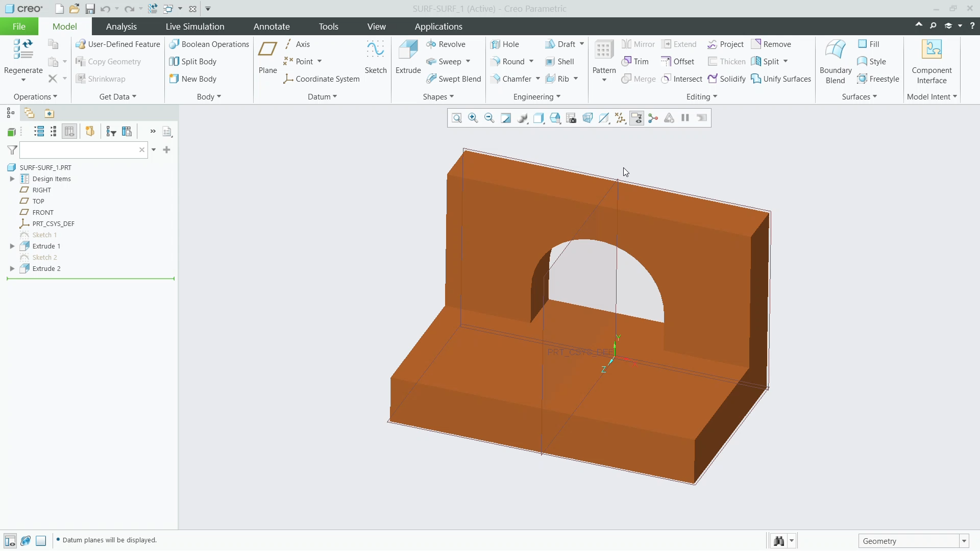Open the Component Interface tool

coord(932,61)
